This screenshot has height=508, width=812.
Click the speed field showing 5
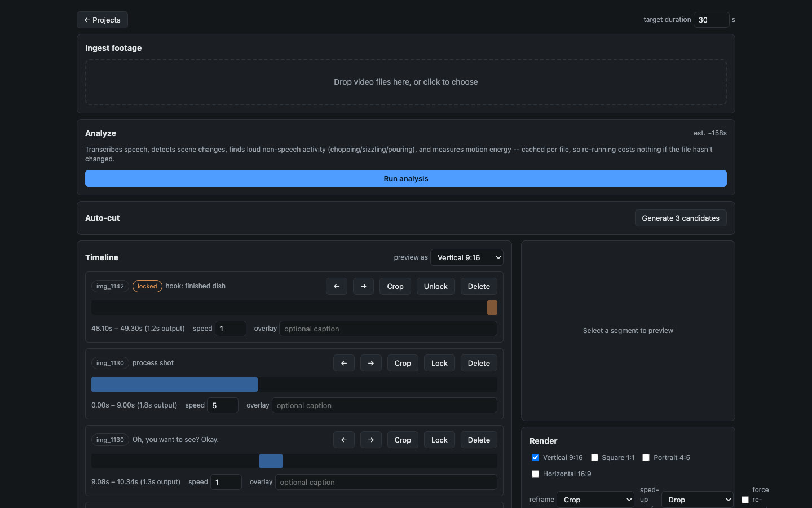point(222,405)
